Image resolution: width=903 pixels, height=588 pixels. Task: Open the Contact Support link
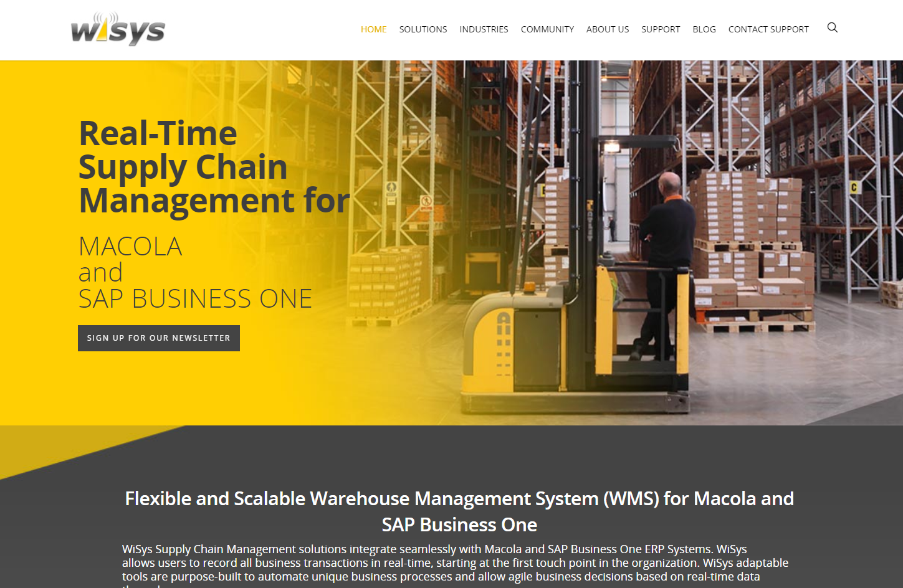pos(768,29)
